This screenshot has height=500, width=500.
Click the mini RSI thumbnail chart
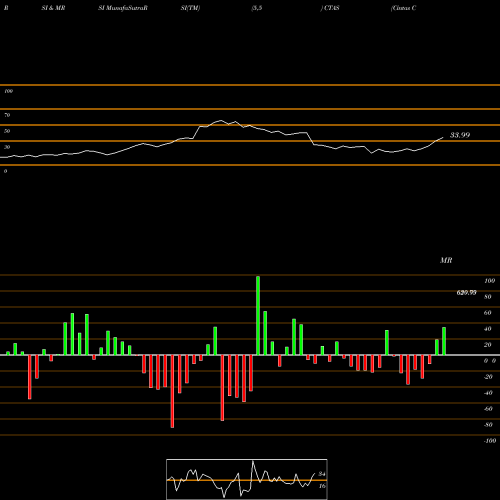247,479
